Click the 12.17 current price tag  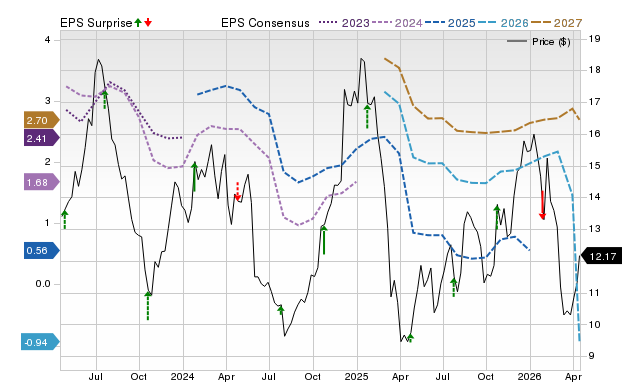pos(601,256)
